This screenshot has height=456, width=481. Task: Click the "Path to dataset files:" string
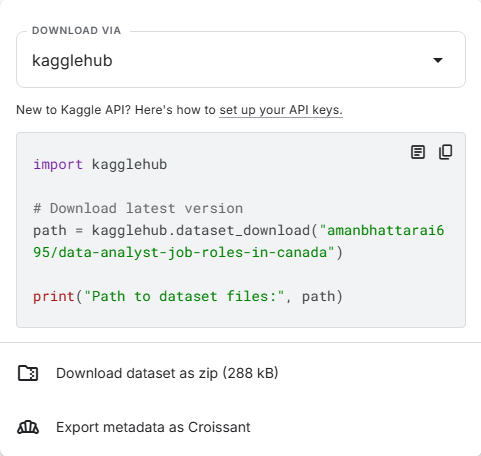[x=184, y=297]
